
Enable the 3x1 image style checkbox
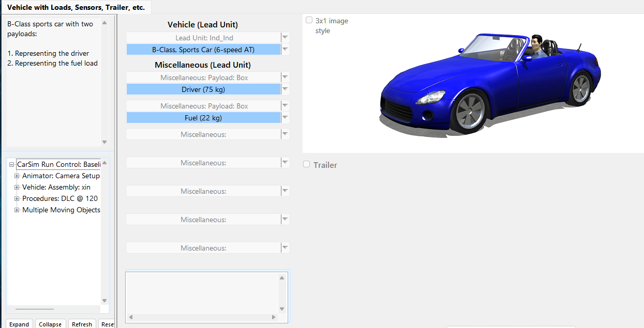click(x=309, y=21)
